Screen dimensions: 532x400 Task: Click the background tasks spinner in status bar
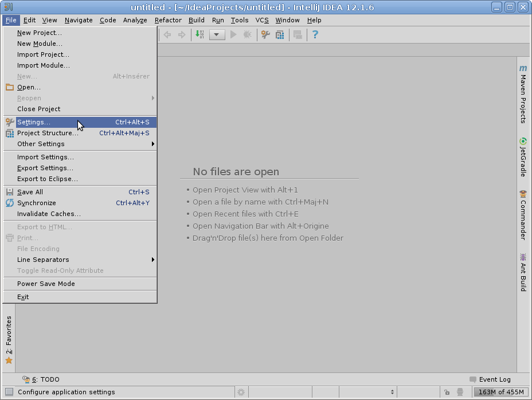point(241,392)
